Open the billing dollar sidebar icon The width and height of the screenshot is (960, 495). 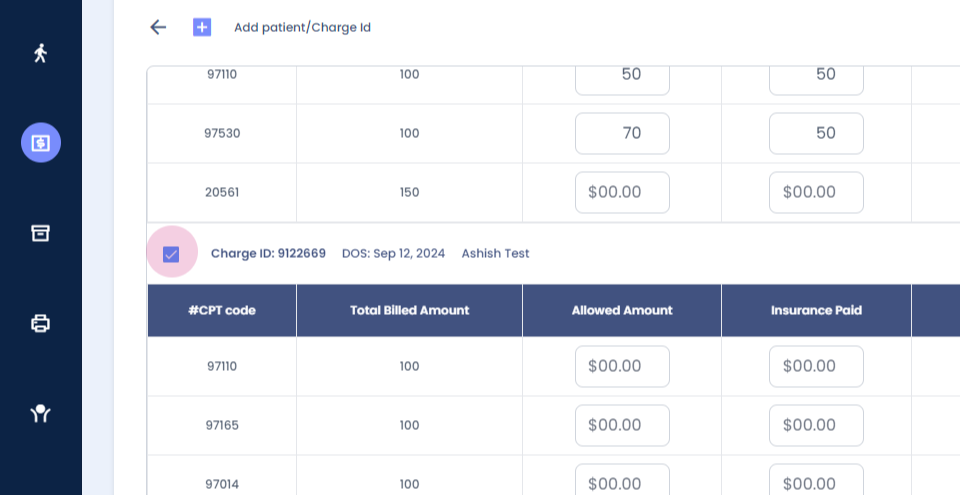coord(40,143)
